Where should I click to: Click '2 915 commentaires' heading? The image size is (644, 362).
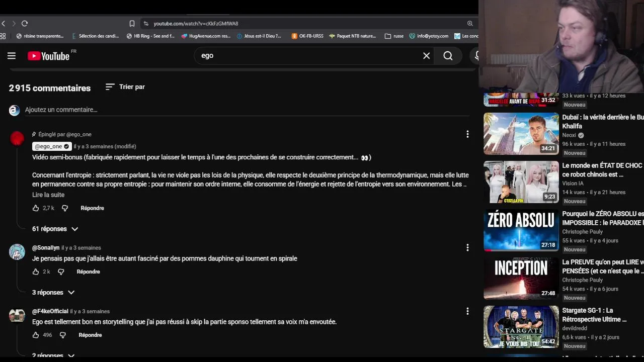(x=50, y=88)
